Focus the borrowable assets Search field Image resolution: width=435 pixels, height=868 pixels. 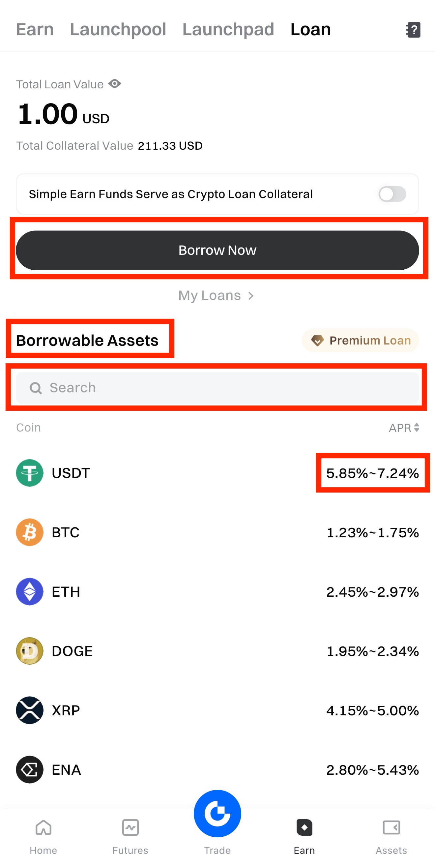tap(217, 387)
